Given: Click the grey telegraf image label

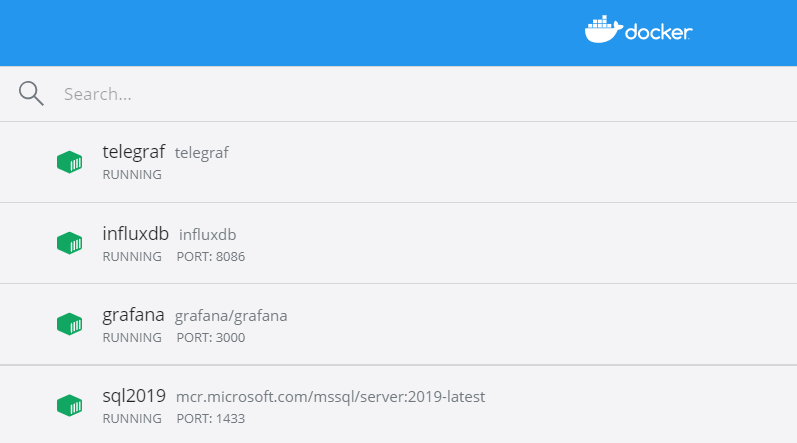Looking at the screenshot, I should [202, 153].
